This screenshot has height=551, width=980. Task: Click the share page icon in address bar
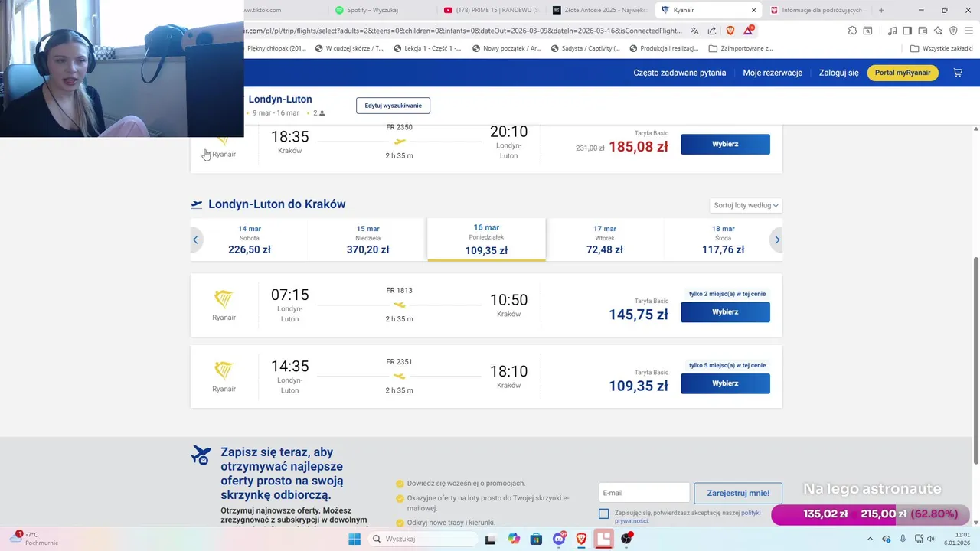[712, 31]
